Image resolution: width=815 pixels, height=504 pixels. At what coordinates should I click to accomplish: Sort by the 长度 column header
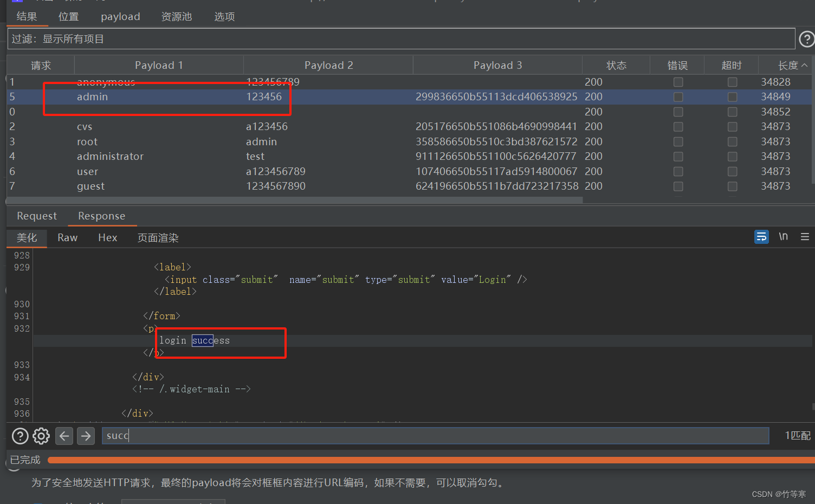click(786, 65)
